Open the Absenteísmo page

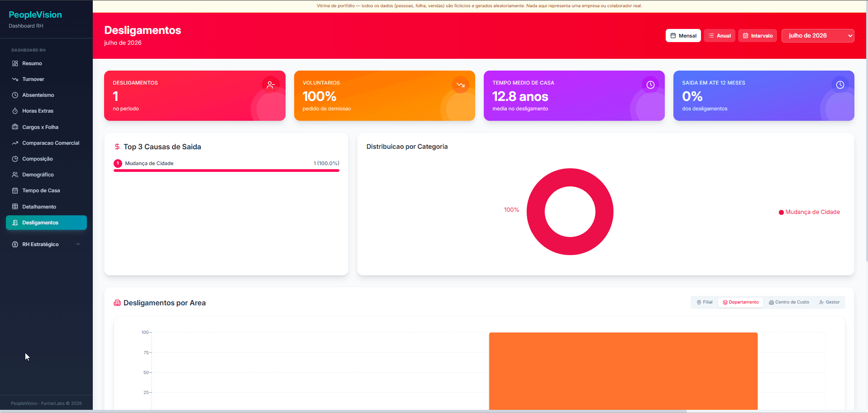click(x=46, y=95)
